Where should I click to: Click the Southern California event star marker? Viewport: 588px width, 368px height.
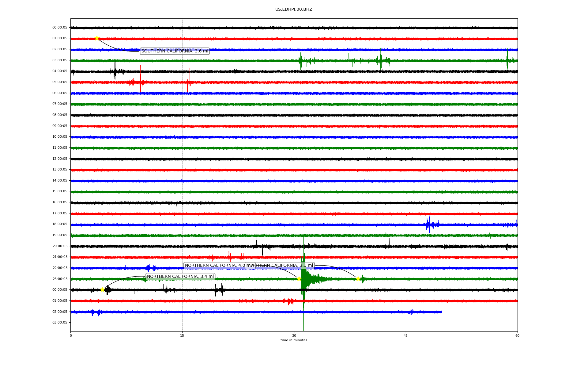click(97, 38)
